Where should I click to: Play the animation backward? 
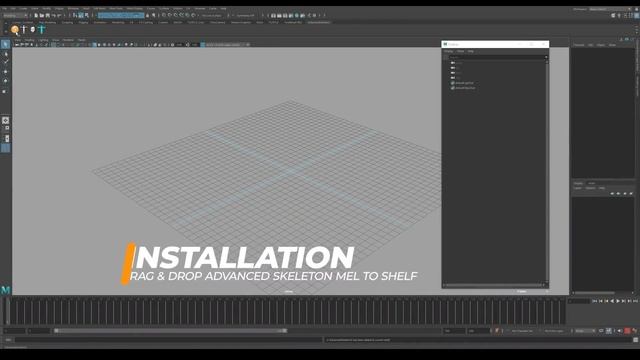(612, 301)
